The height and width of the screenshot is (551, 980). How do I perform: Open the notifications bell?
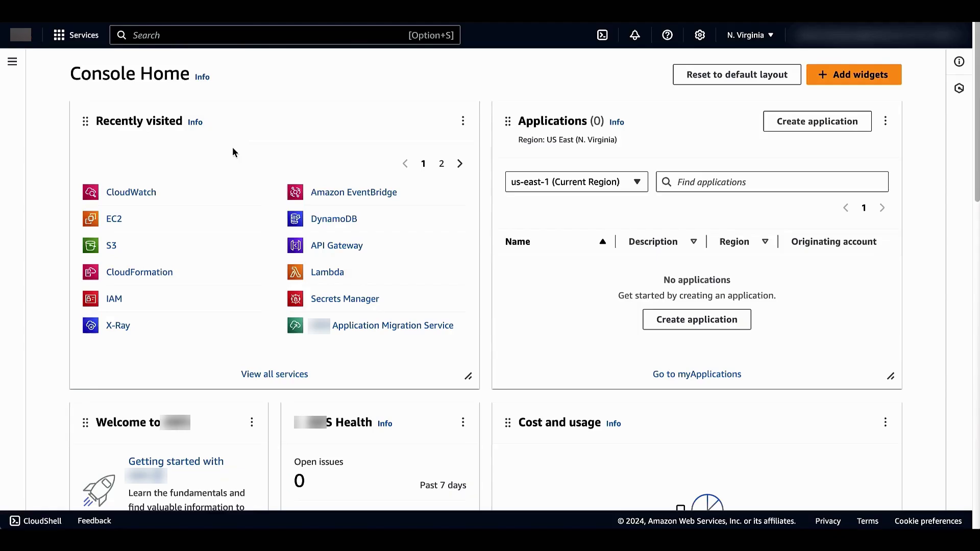click(x=634, y=35)
